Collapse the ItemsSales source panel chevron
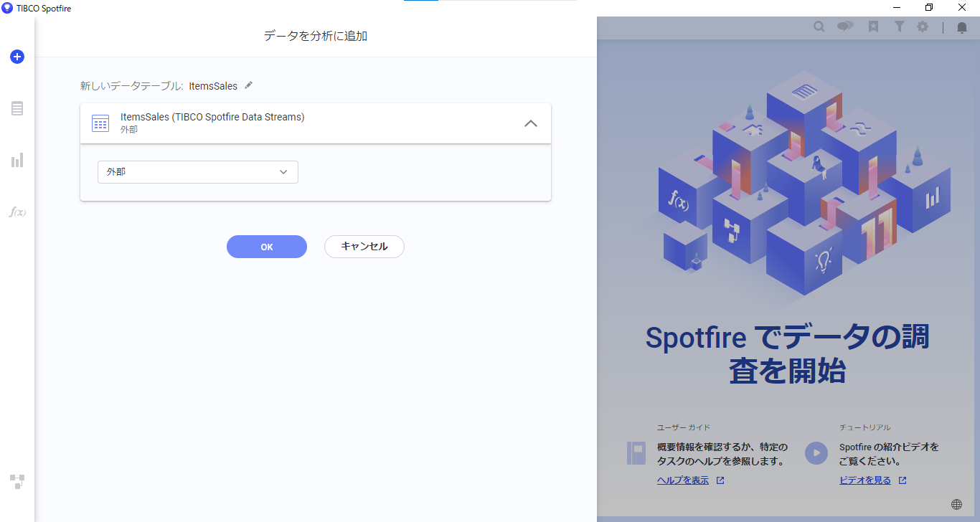980x522 pixels. click(531, 123)
